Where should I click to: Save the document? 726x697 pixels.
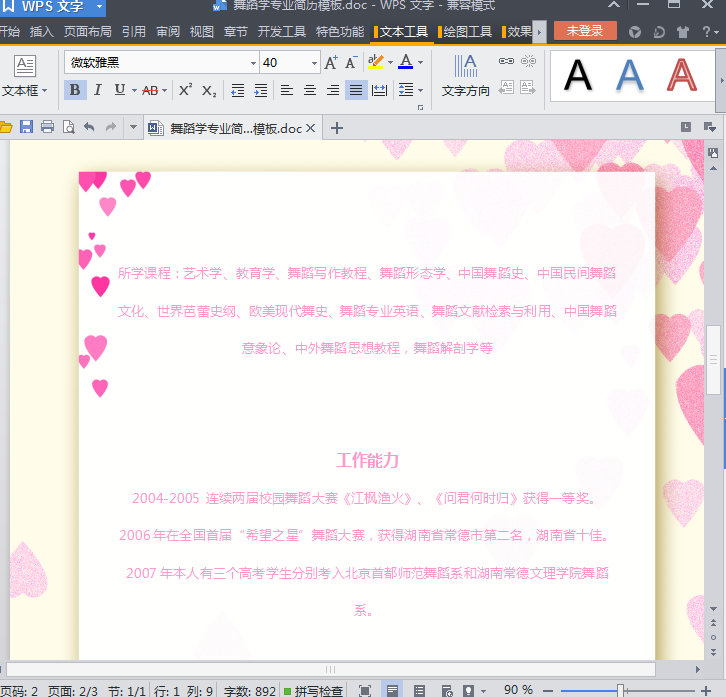tap(26, 127)
